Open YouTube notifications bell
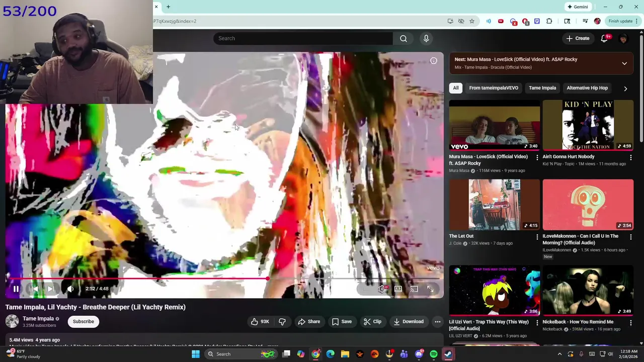Viewport: 644px width, 362px height. [604, 39]
